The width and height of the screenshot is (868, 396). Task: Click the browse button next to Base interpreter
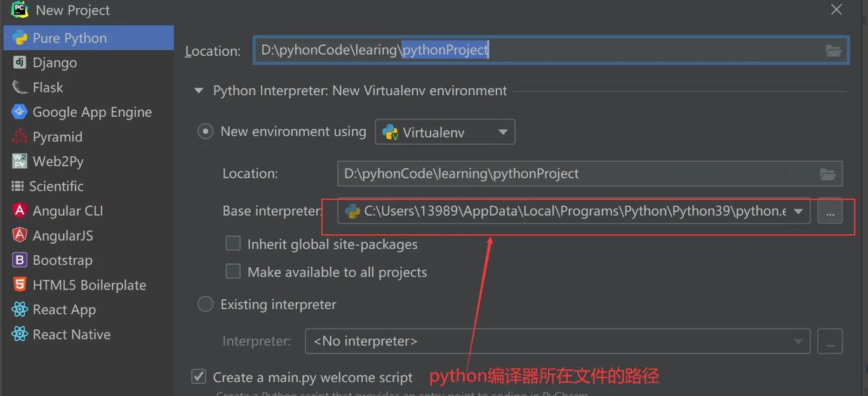(x=830, y=212)
